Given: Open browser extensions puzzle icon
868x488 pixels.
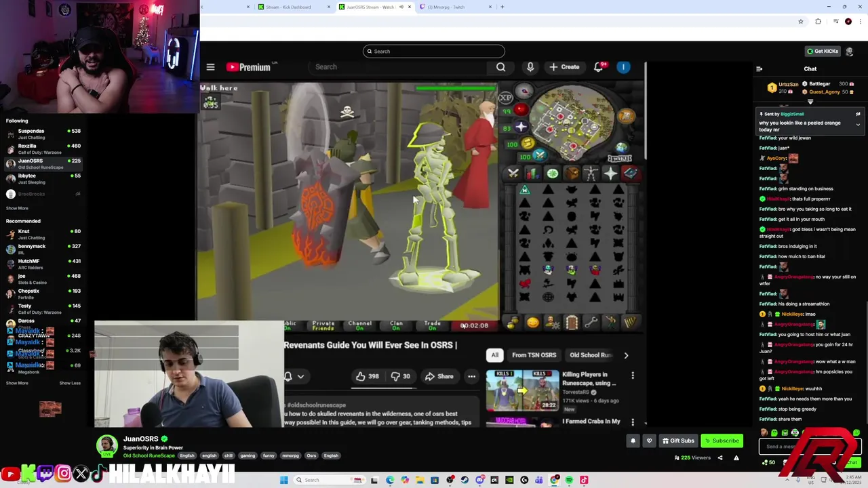Looking at the screenshot, I should [x=818, y=22].
